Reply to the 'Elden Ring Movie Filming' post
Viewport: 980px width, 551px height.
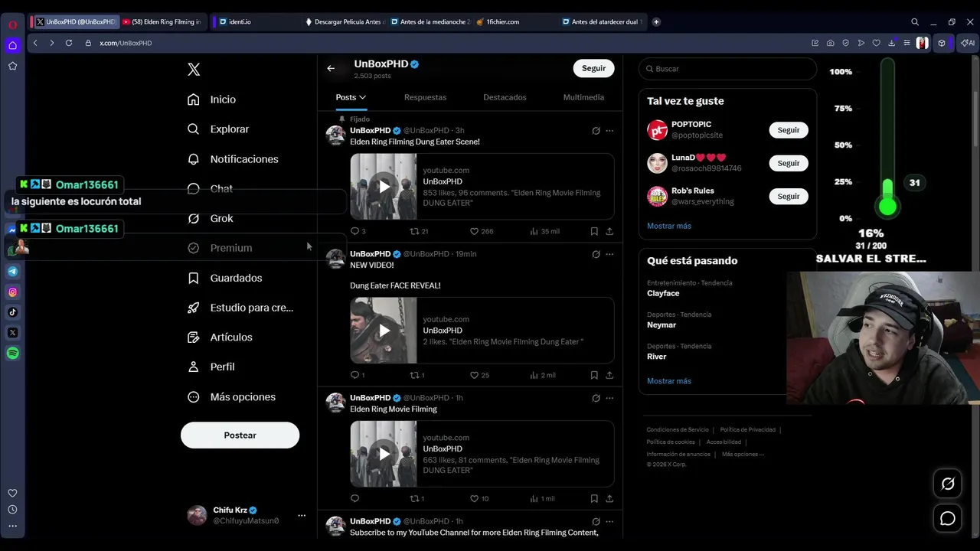click(x=354, y=498)
